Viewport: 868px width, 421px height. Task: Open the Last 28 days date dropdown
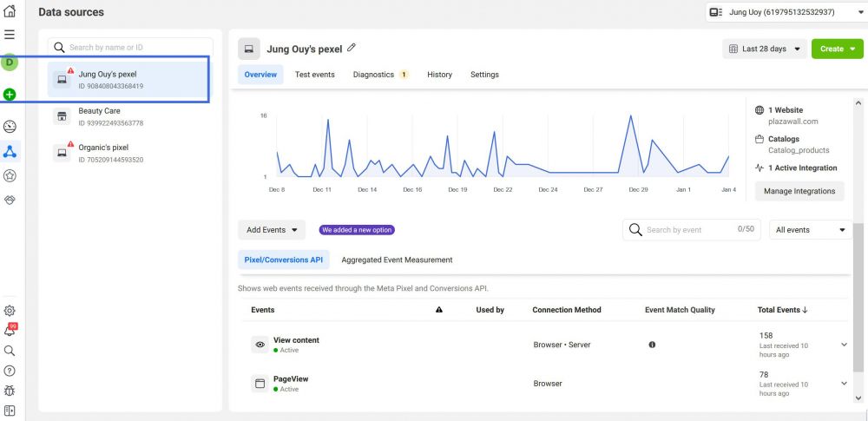tap(765, 49)
